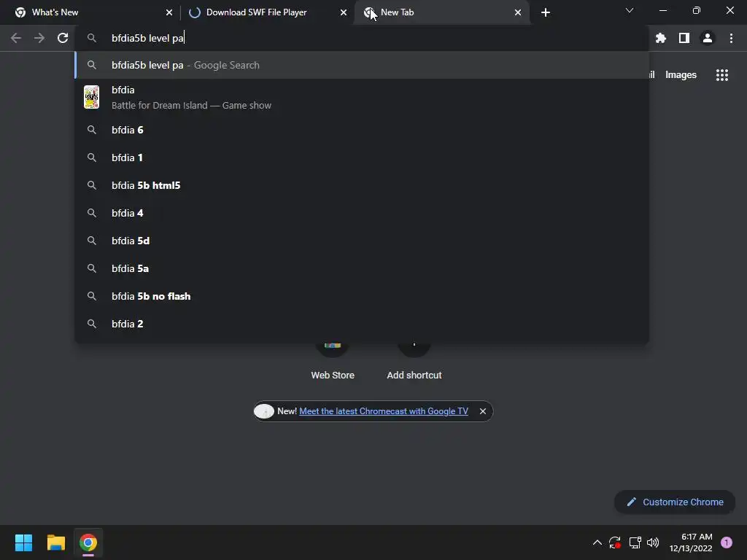This screenshot has height=560, width=747.
Task: Go forward using the forward arrow
Action: [x=39, y=38]
